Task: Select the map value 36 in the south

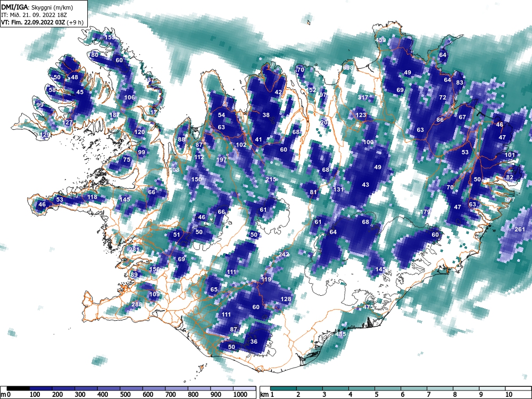Action: [x=253, y=342]
